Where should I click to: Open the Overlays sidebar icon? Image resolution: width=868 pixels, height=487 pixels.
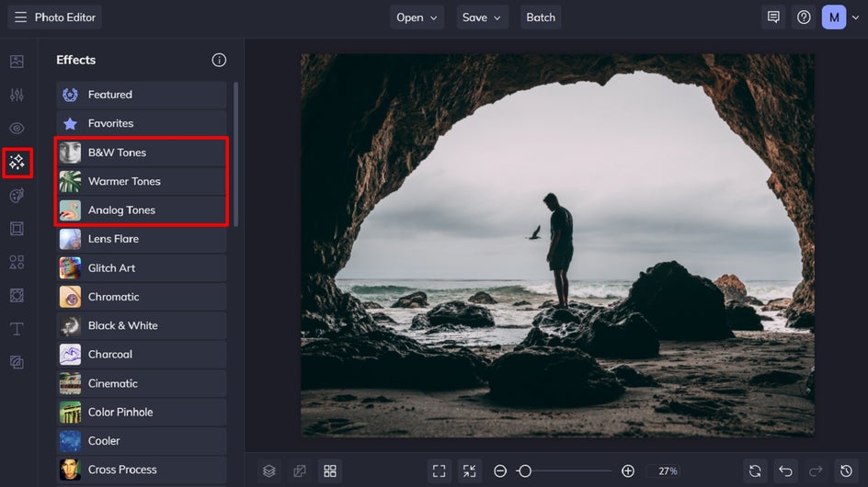17,296
